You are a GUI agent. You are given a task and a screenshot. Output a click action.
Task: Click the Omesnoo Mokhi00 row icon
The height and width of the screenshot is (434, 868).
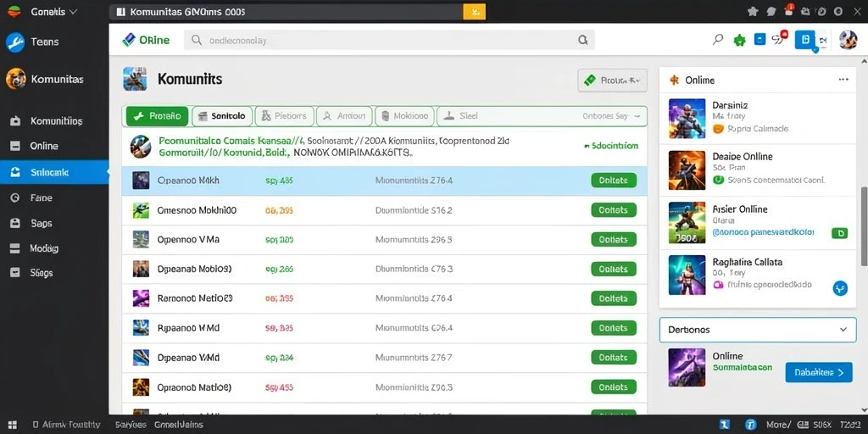[x=141, y=210]
